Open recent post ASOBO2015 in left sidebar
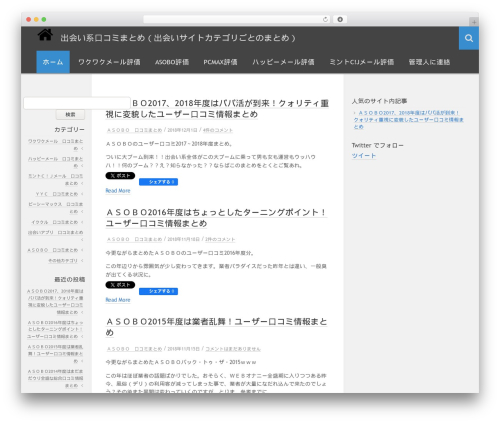 pyautogui.click(x=55, y=354)
